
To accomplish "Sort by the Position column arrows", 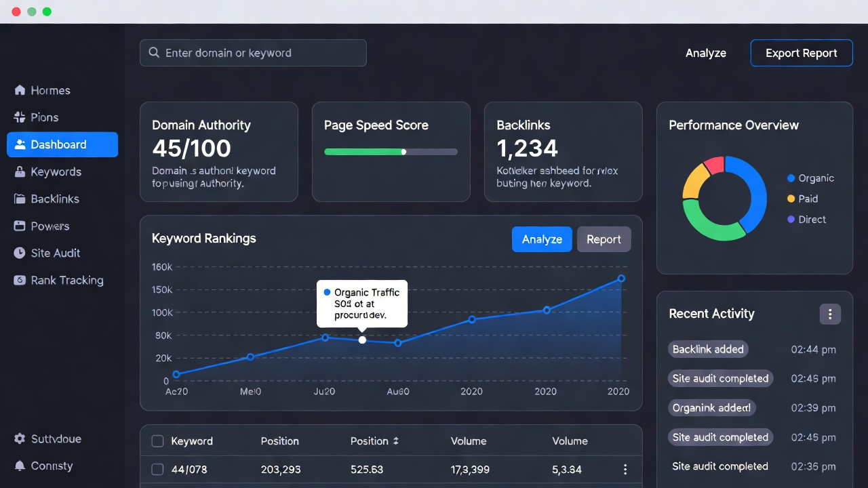I will coord(396,441).
